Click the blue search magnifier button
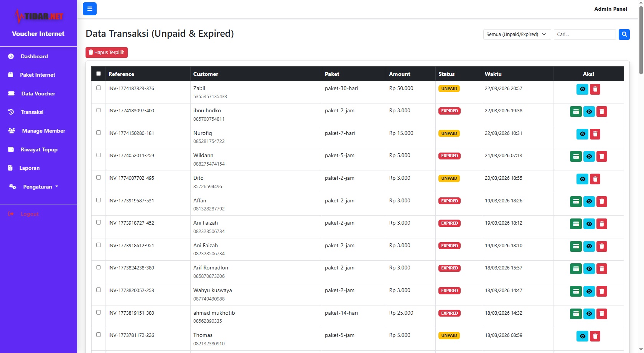644x353 pixels. (x=624, y=34)
